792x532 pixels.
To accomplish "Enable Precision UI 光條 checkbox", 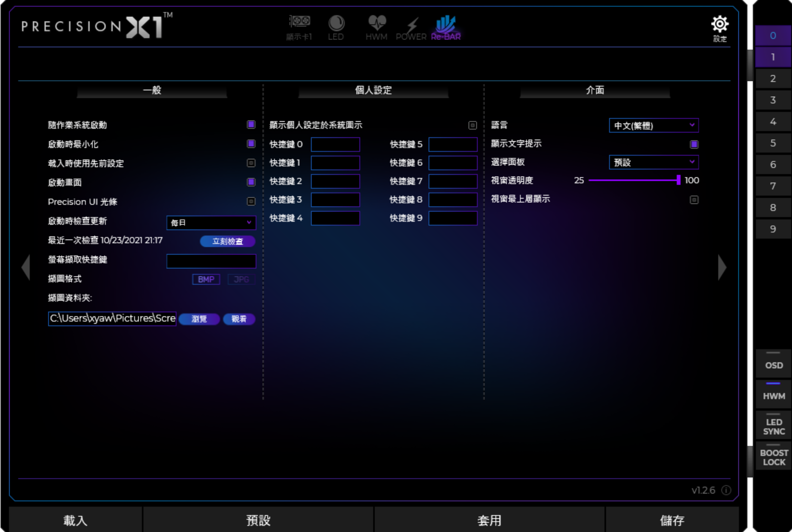I will [x=251, y=201].
